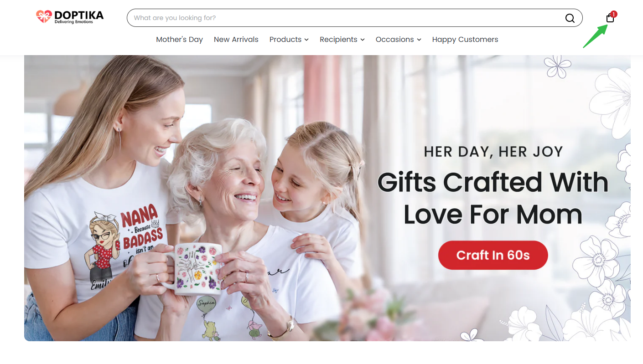This screenshot has height=364, width=643.
Task: Visit the Happy Customers page
Action: 465,40
